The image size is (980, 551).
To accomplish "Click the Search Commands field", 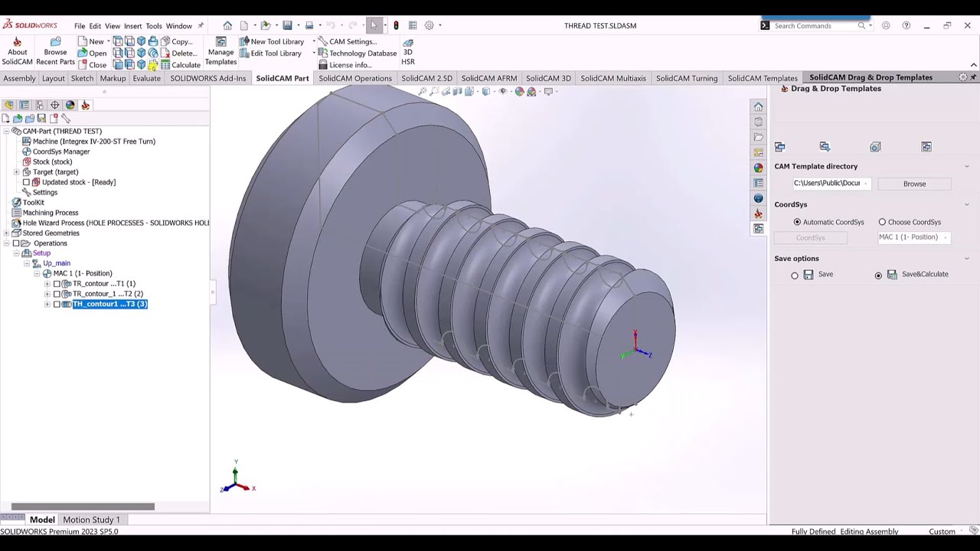I will (813, 26).
